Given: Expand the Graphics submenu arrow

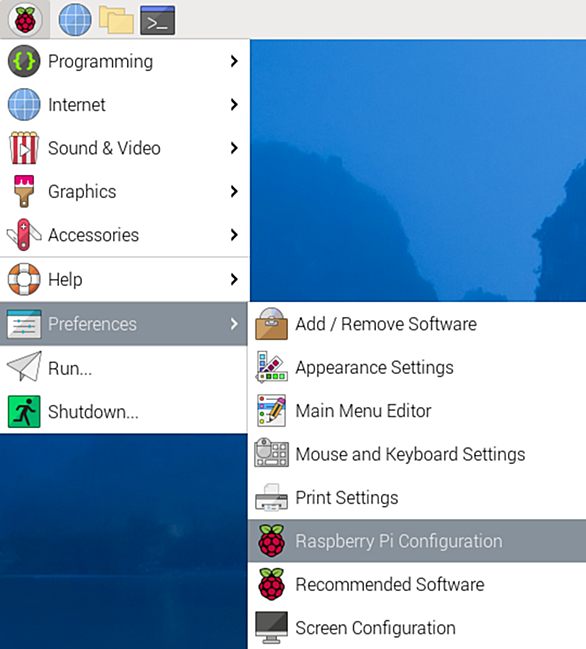Looking at the screenshot, I should pyautogui.click(x=234, y=191).
